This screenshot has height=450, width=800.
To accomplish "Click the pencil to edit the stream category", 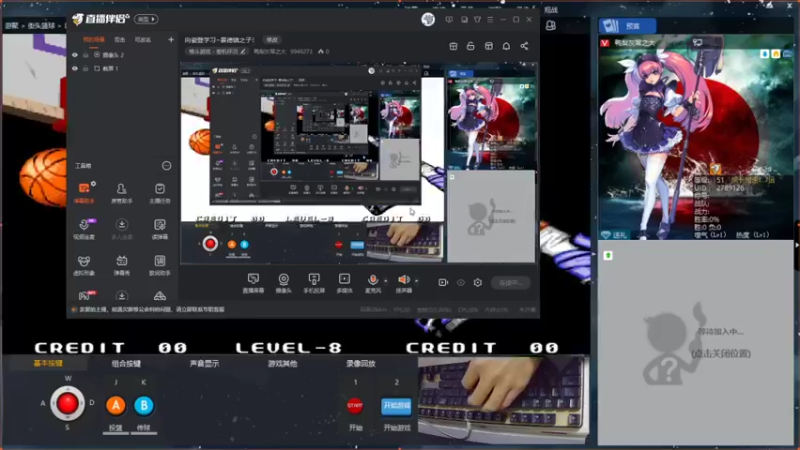I will click(x=243, y=52).
